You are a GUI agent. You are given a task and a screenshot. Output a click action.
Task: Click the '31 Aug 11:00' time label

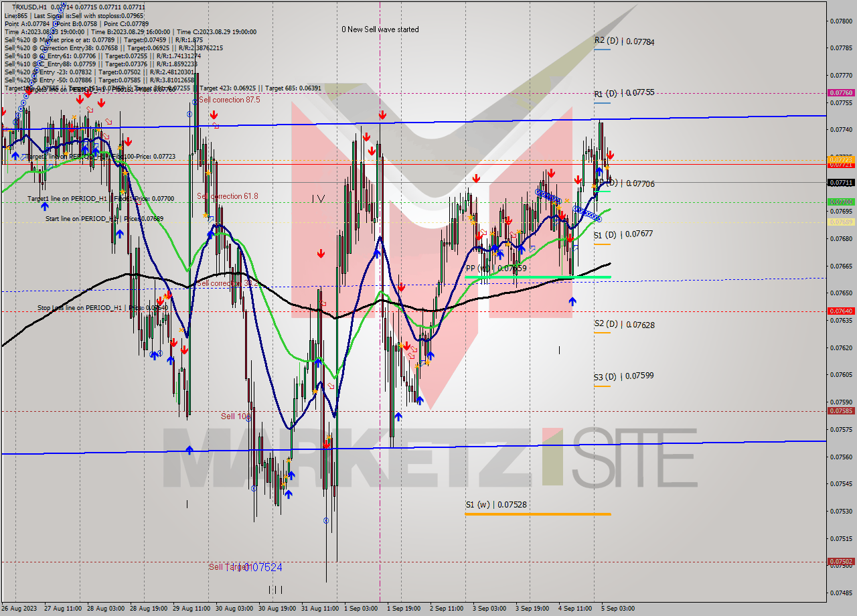[x=320, y=609]
